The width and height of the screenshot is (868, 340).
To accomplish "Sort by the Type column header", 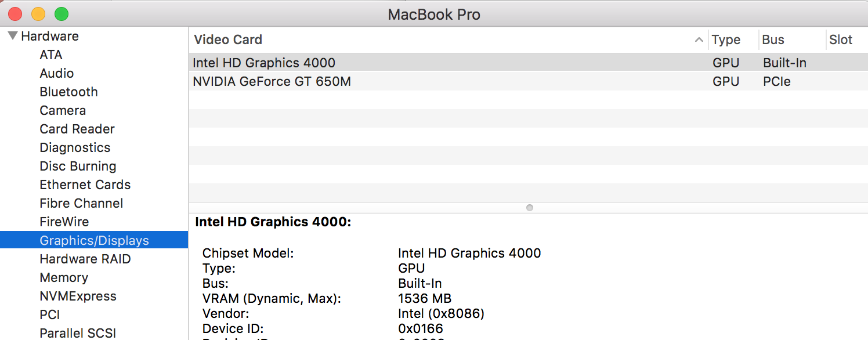I will (x=726, y=39).
